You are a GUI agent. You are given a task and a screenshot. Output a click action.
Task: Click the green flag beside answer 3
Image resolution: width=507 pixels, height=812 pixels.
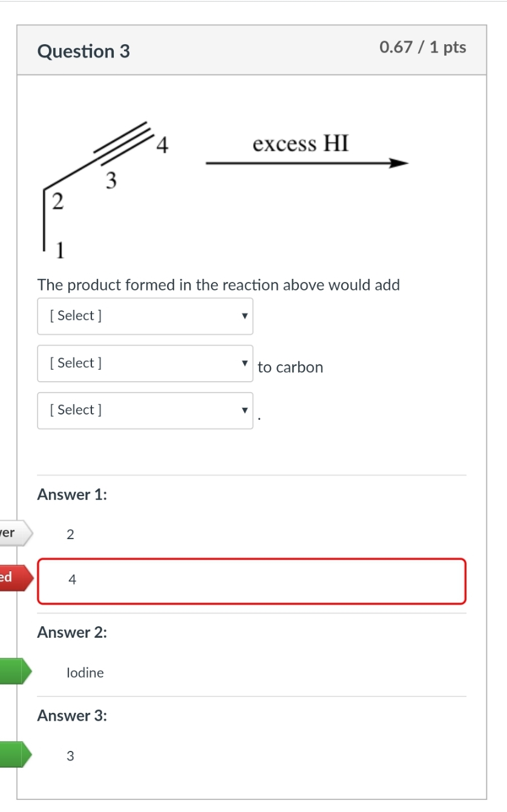(12, 755)
